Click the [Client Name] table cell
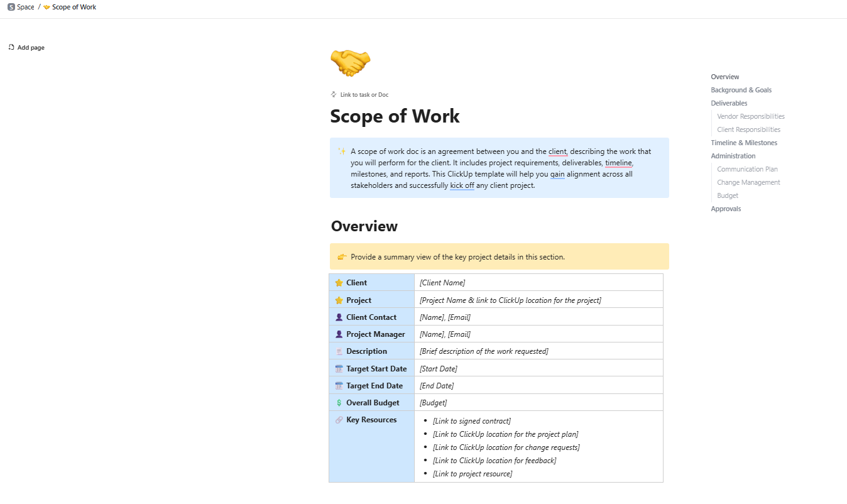 (x=442, y=282)
